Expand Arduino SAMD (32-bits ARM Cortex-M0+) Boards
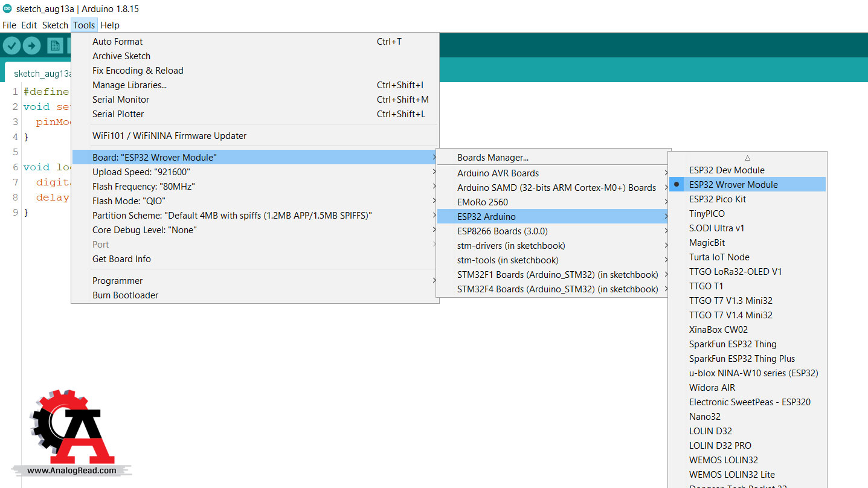This screenshot has height=488, width=868. pyautogui.click(x=553, y=188)
